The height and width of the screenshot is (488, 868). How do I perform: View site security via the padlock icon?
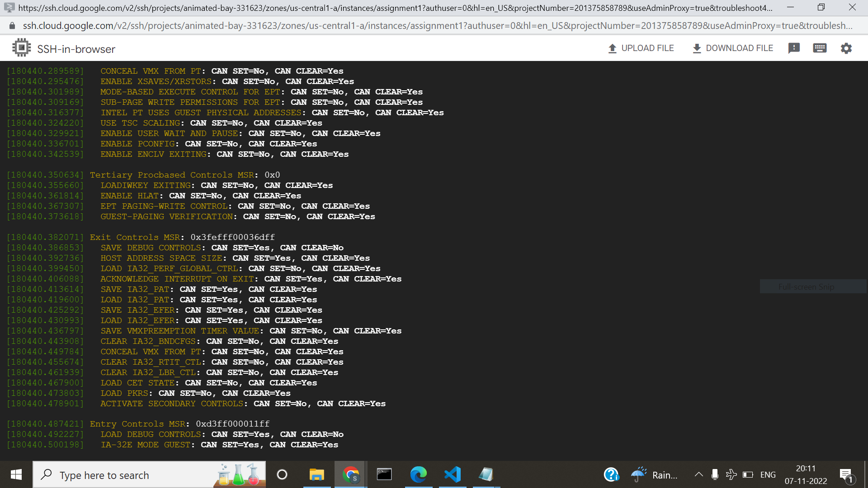(x=12, y=25)
